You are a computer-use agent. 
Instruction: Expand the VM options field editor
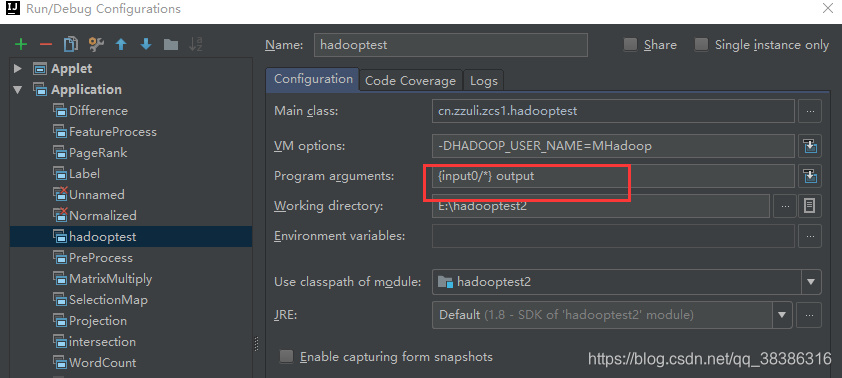pos(810,146)
